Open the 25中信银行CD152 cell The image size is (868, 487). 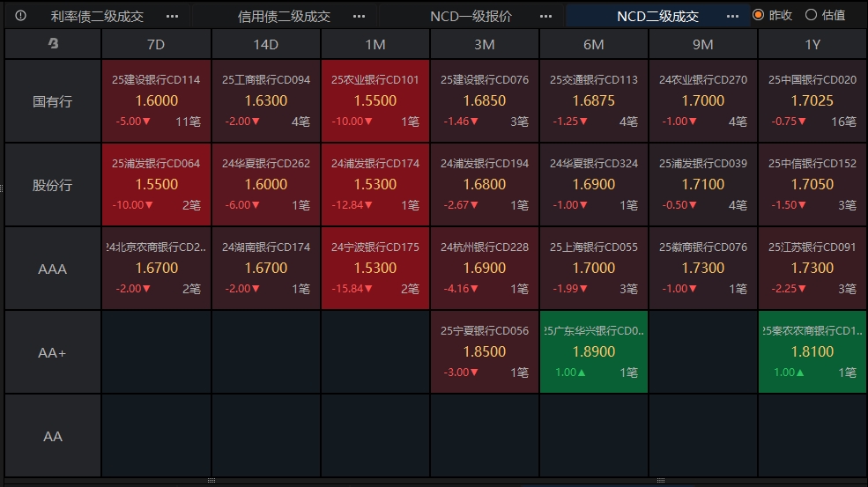(812, 185)
